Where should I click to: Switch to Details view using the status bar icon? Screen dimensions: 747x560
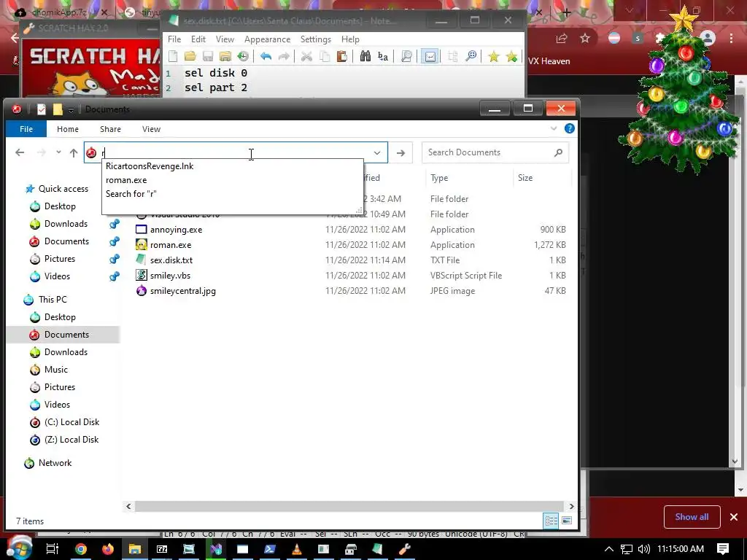point(551,521)
